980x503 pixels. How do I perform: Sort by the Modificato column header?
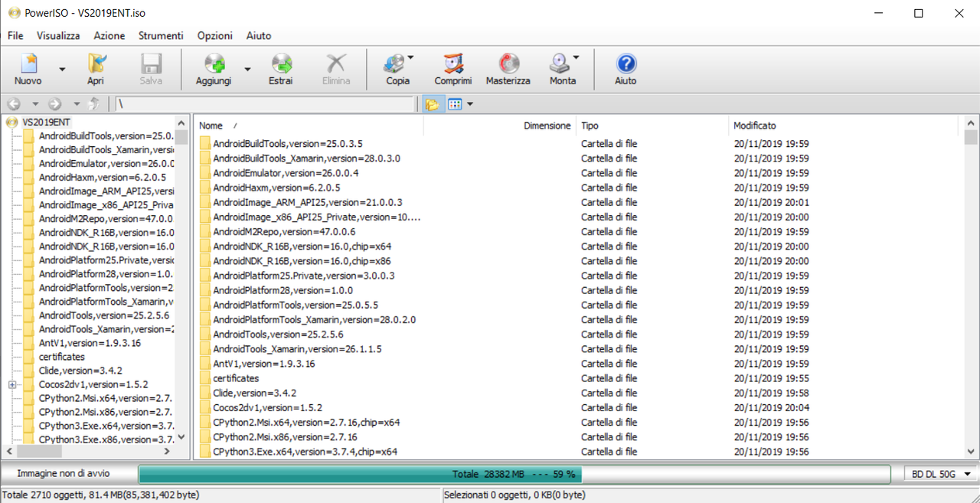(x=755, y=126)
